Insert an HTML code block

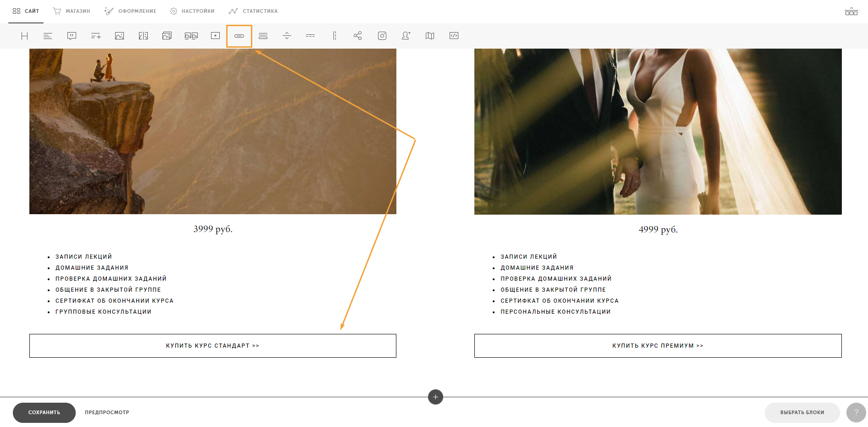(x=454, y=36)
